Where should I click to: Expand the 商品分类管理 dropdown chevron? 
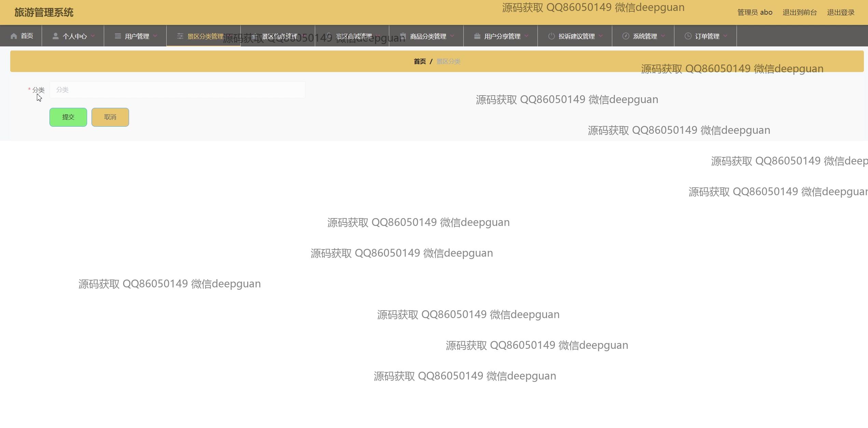(452, 36)
